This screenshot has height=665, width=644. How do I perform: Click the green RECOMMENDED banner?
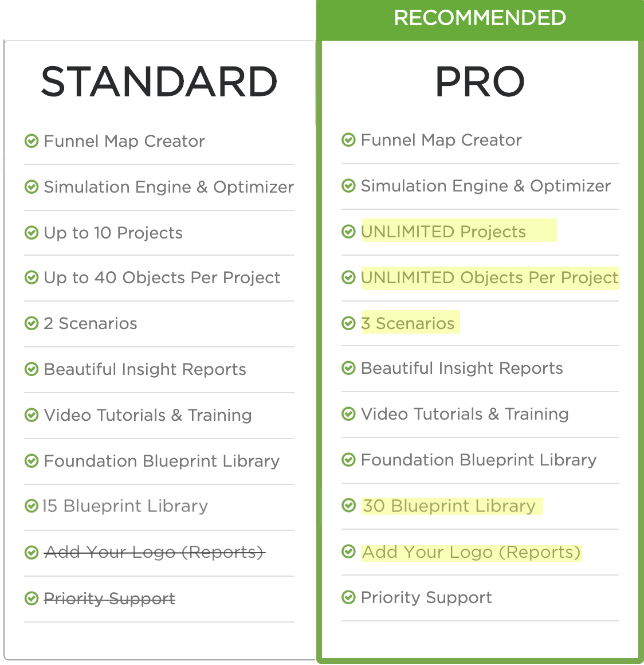480,18
